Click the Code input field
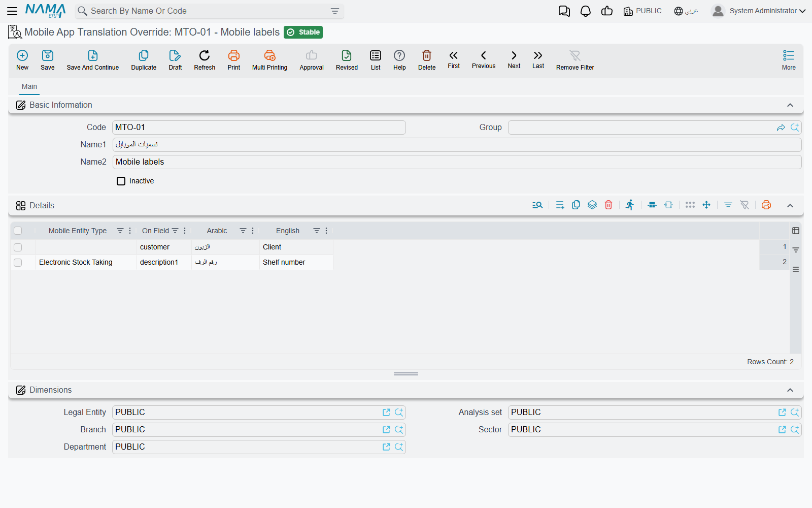The image size is (812, 508). tap(259, 128)
